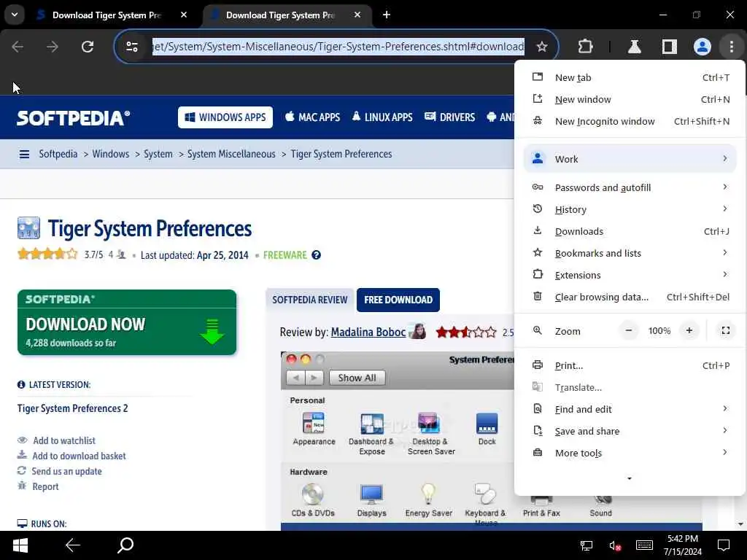Bookmark this page with the star icon
747x560 pixels.
click(x=542, y=47)
